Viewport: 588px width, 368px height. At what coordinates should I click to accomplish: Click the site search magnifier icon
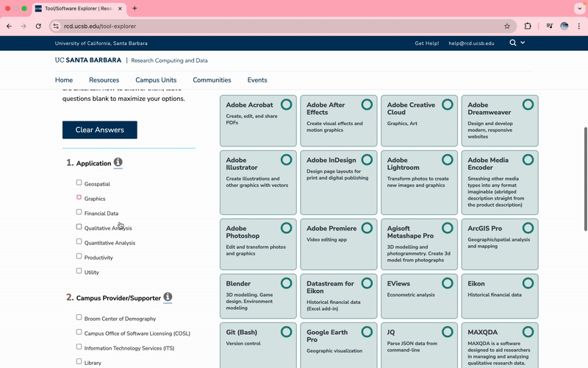coord(512,43)
